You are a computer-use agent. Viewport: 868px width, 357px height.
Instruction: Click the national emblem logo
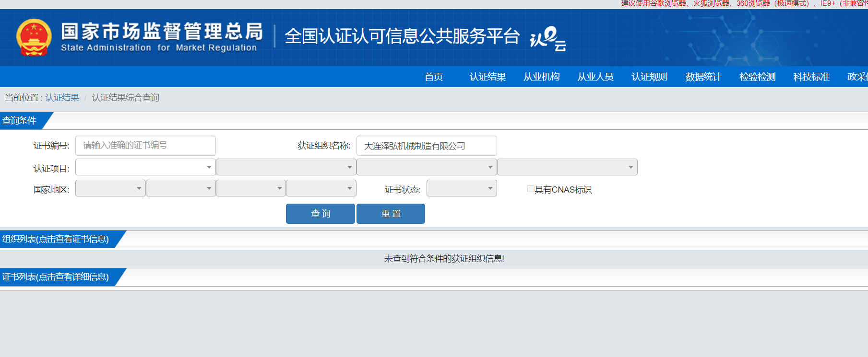tap(34, 37)
